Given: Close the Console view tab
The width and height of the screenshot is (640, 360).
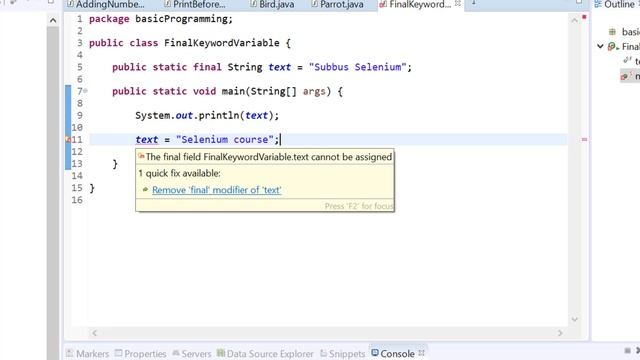Looking at the screenshot, I should tap(422, 353).
